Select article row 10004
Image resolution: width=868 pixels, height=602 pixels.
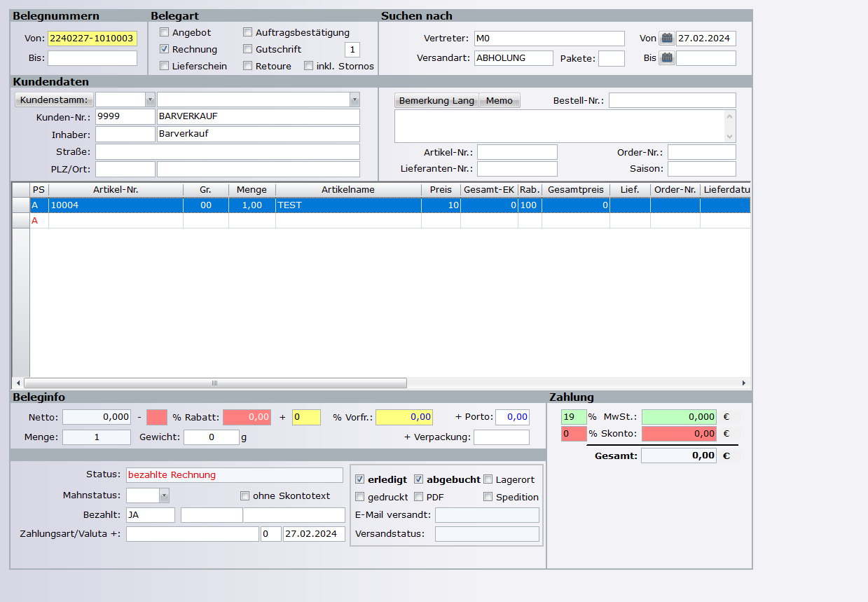pos(382,205)
